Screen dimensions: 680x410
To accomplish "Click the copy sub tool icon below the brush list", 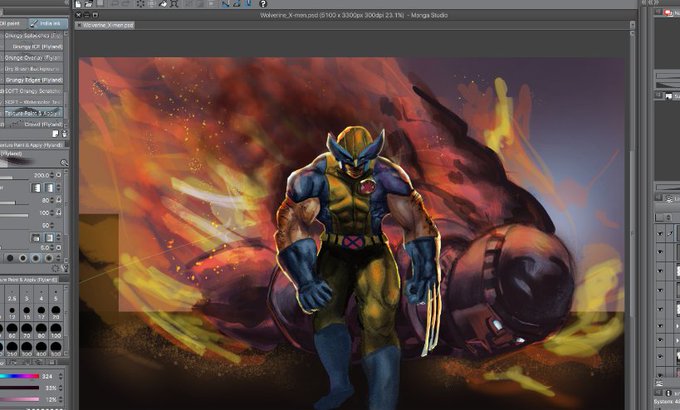I will [x=55, y=134].
